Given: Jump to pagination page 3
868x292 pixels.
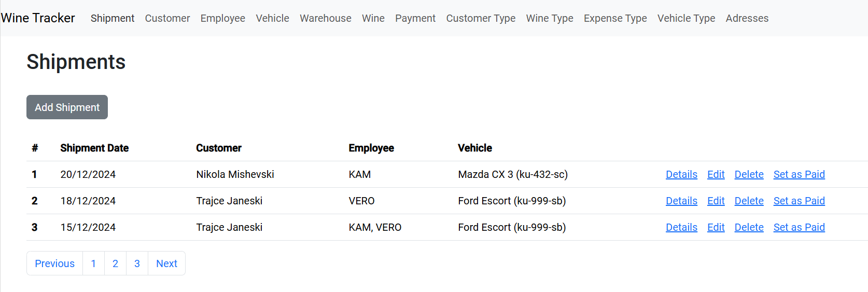Looking at the screenshot, I should click(x=137, y=263).
